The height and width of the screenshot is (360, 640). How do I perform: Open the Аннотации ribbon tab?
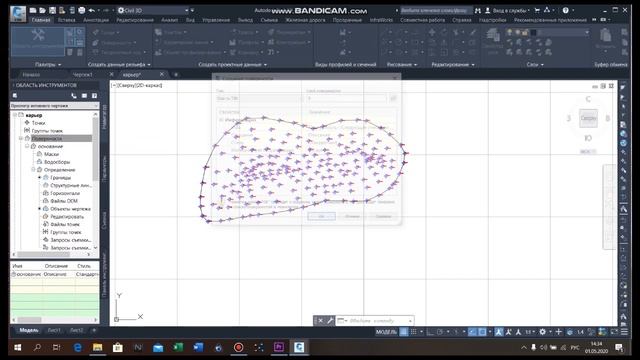pyautogui.click(x=96, y=20)
